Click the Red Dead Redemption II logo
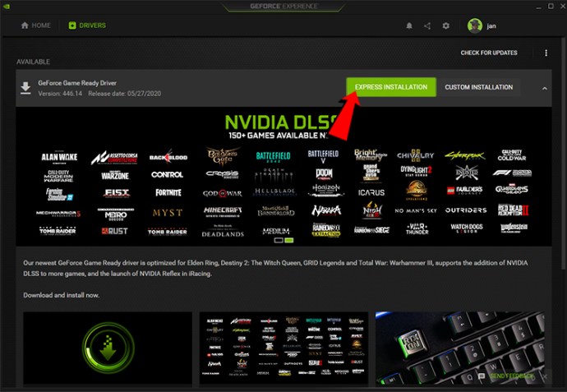This screenshot has width=567, height=392. tap(513, 210)
